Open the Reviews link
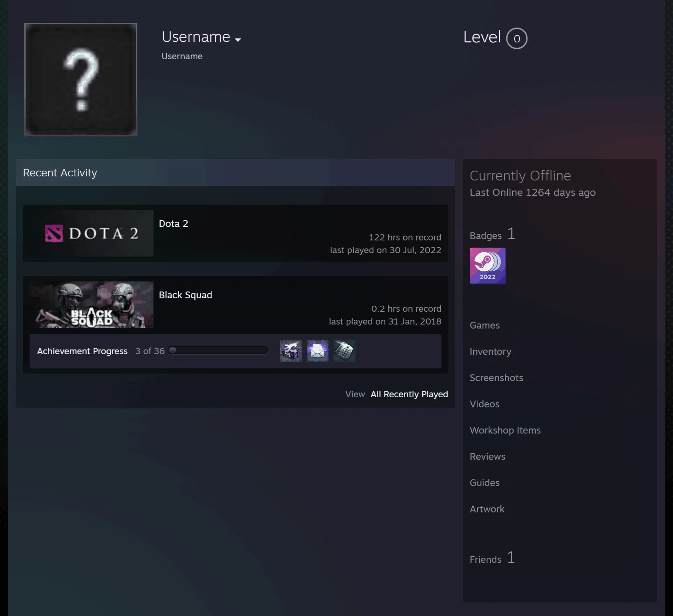The image size is (673, 616). [x=488, y=457]
